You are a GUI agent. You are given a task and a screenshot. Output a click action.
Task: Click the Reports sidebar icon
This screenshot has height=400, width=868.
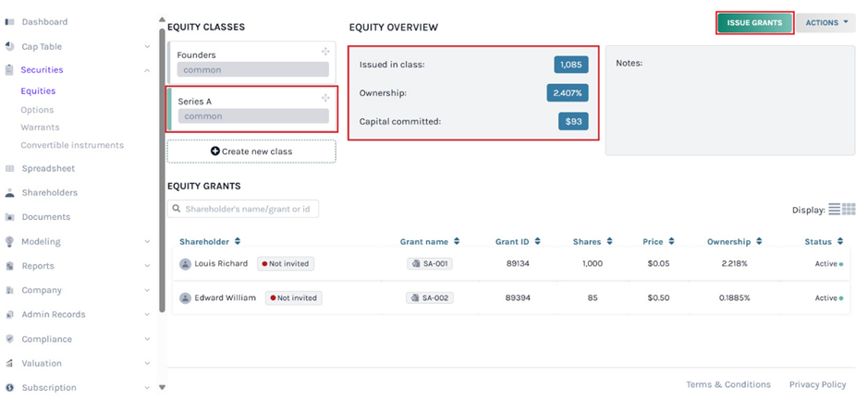pos(9,266)
